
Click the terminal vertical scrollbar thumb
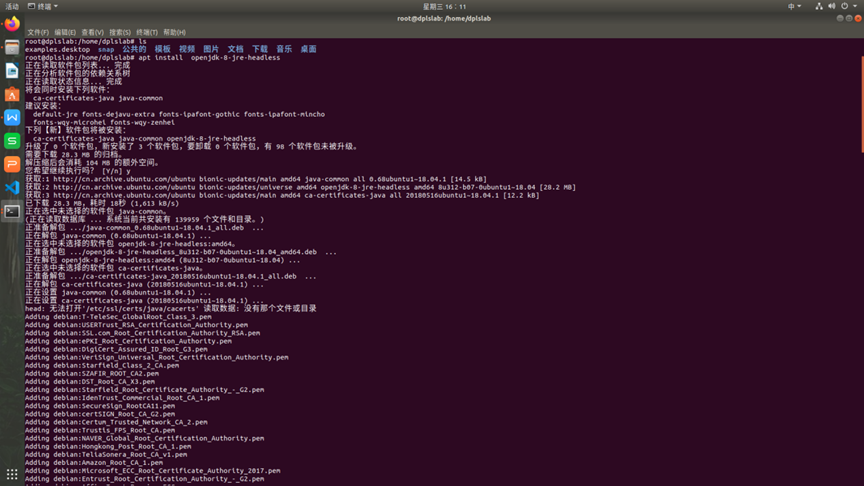coord(862,104)
